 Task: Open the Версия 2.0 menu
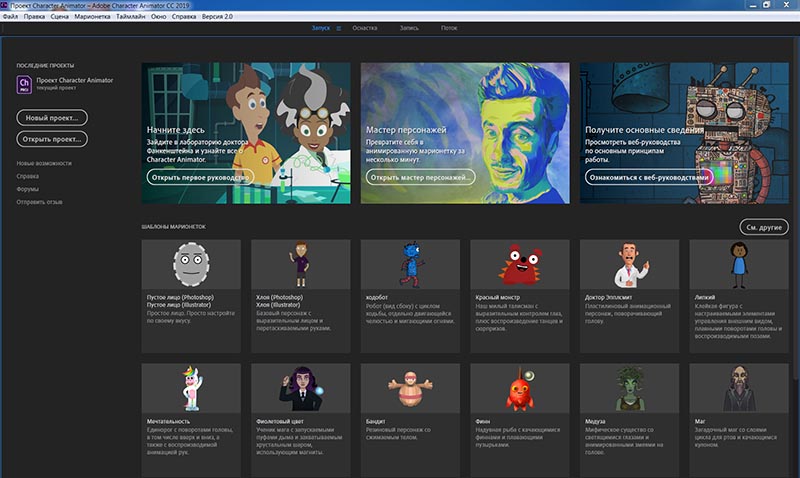coord(217,16)
